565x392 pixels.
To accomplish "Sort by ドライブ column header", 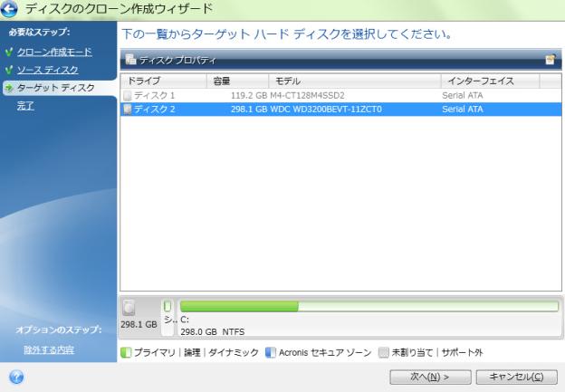I will point(164,81).
